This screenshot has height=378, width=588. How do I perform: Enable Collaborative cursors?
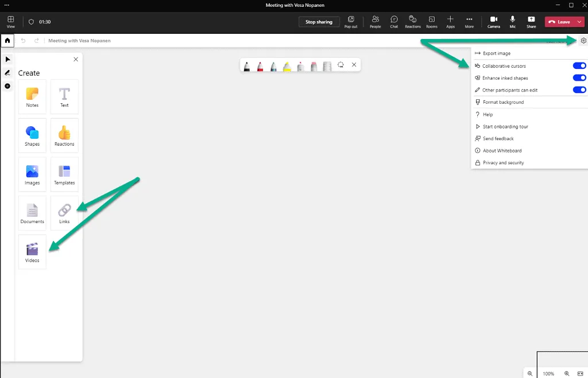pos(579,65)
